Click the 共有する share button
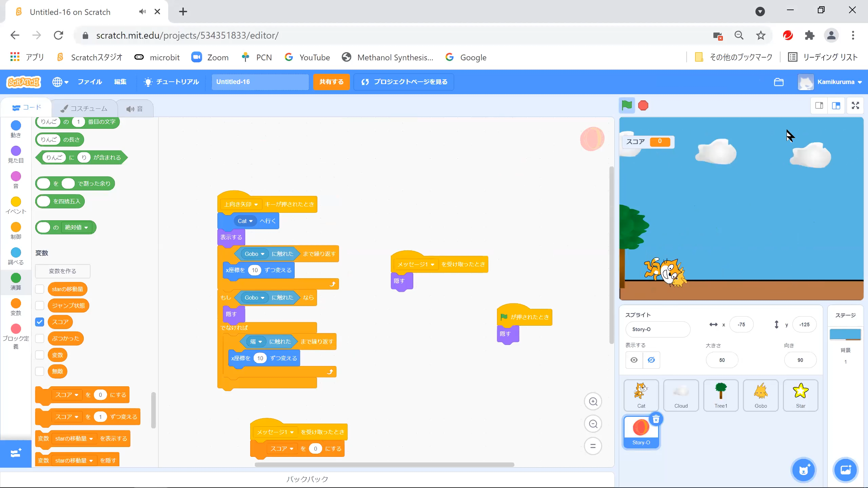Image resolution: width=868 pixels, height=488 pixels. [x=331, y=82]
